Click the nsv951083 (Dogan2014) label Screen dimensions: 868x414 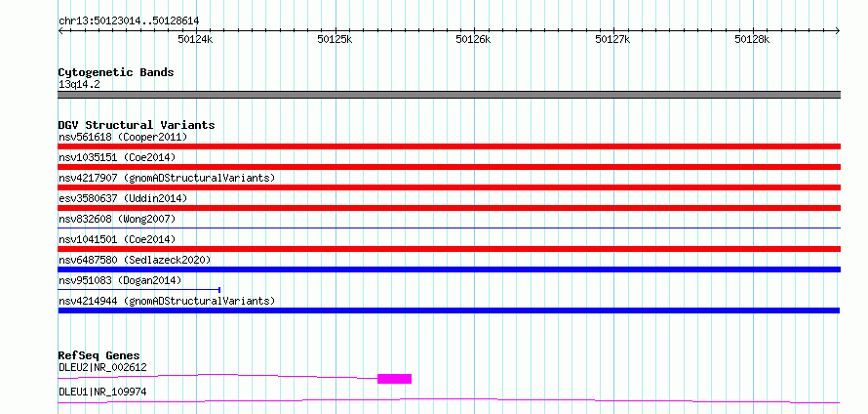(120, 280)
